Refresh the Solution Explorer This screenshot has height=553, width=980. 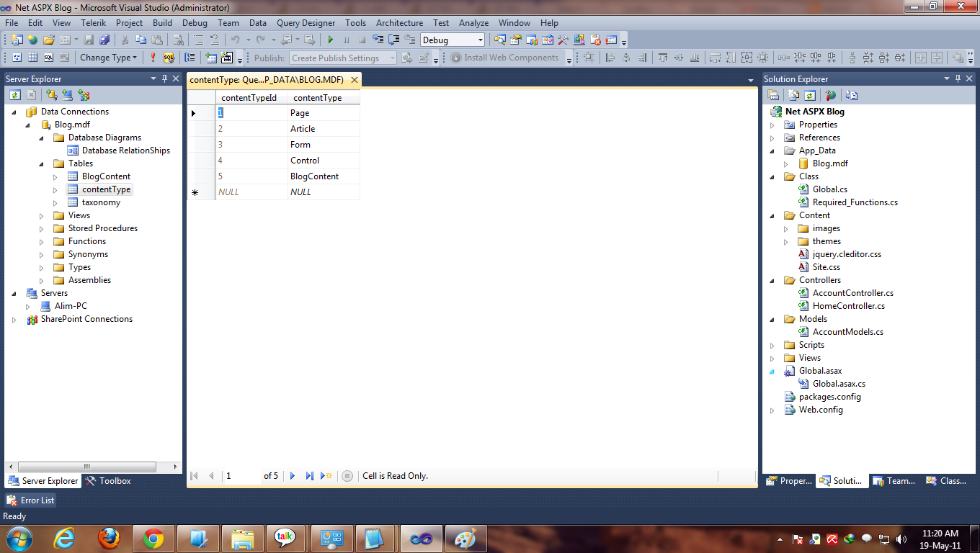tap(809, 94)
